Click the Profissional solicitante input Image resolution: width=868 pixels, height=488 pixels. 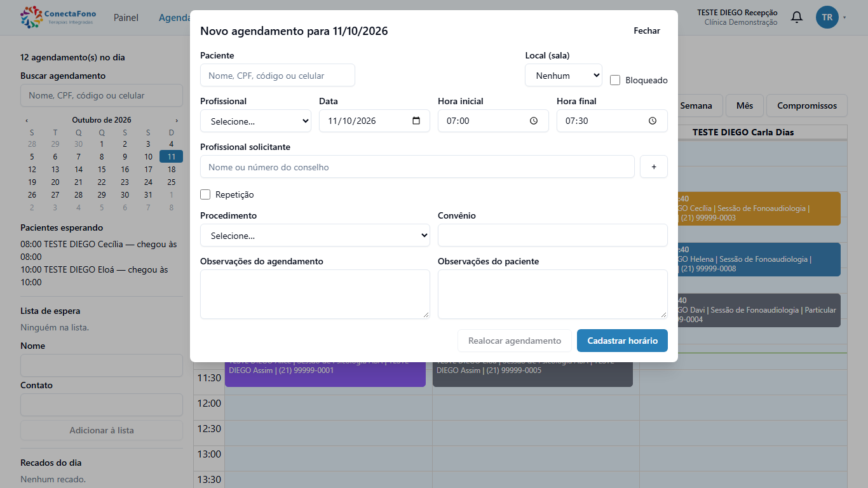coord(417,166)
